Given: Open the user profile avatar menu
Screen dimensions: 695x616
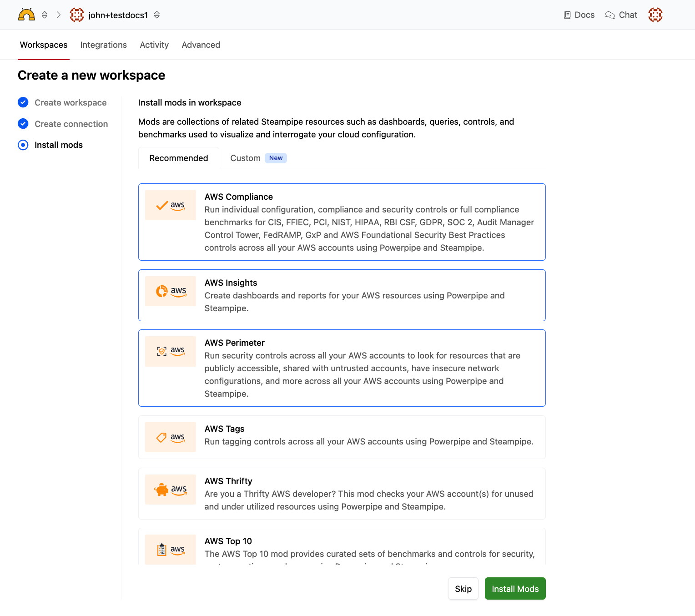Looking at the screenshot, I should coord(655,15).
